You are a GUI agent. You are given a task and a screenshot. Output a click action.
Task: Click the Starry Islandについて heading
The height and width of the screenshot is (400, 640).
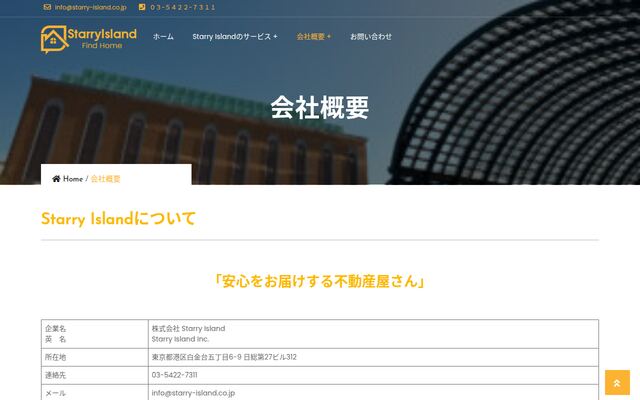tap(118, 219)
